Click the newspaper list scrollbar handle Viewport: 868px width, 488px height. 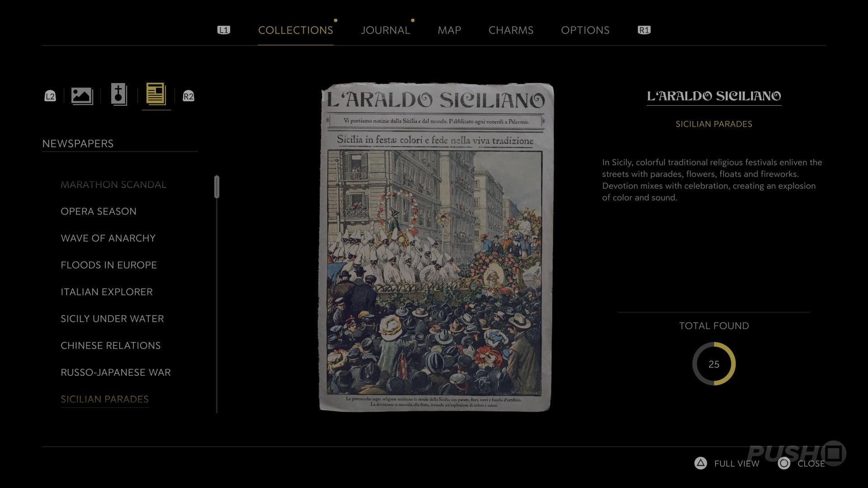(217, 187)
